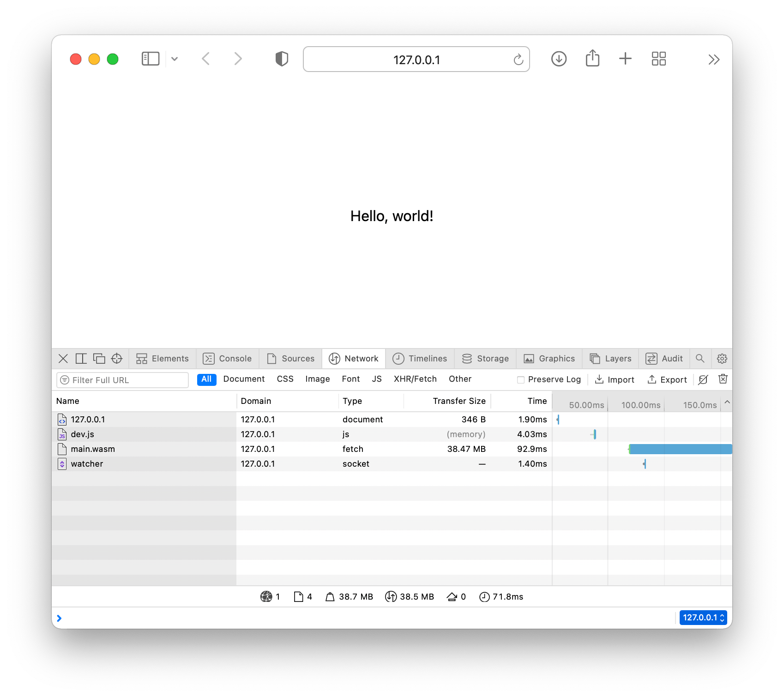784x697 pixels.
Task: Go back with the back arrow
Action: click(x=206, y=59)
